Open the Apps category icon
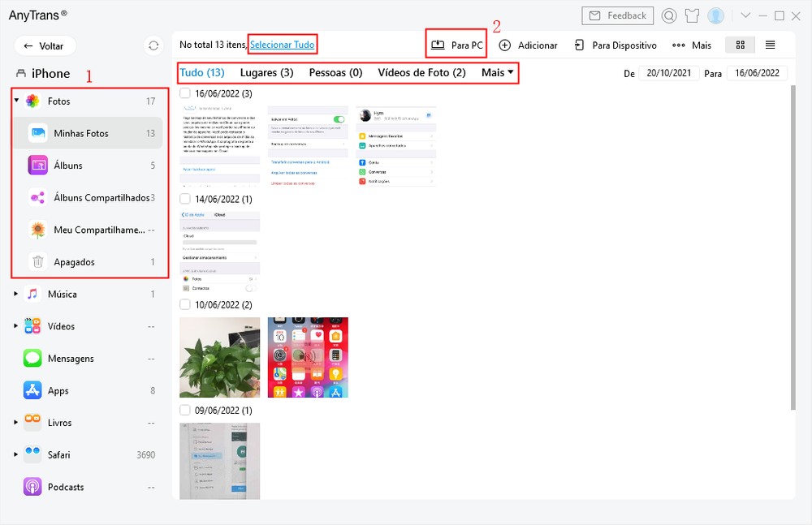 32,389
